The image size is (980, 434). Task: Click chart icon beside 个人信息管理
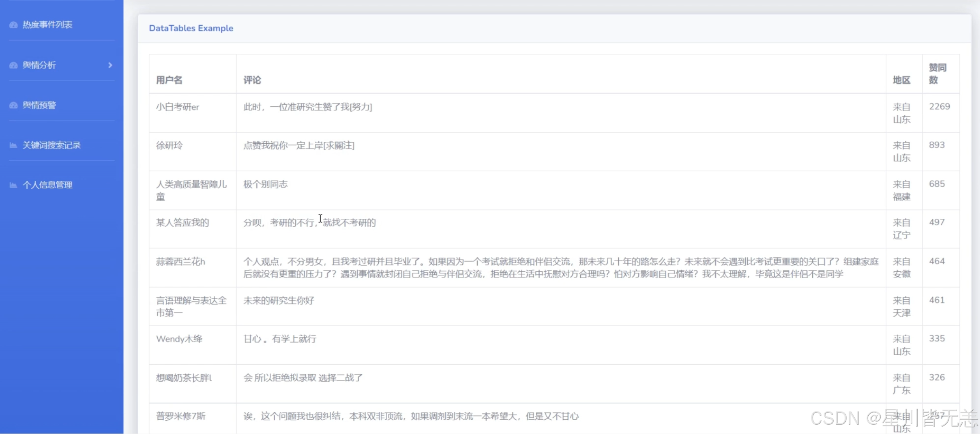13,185
